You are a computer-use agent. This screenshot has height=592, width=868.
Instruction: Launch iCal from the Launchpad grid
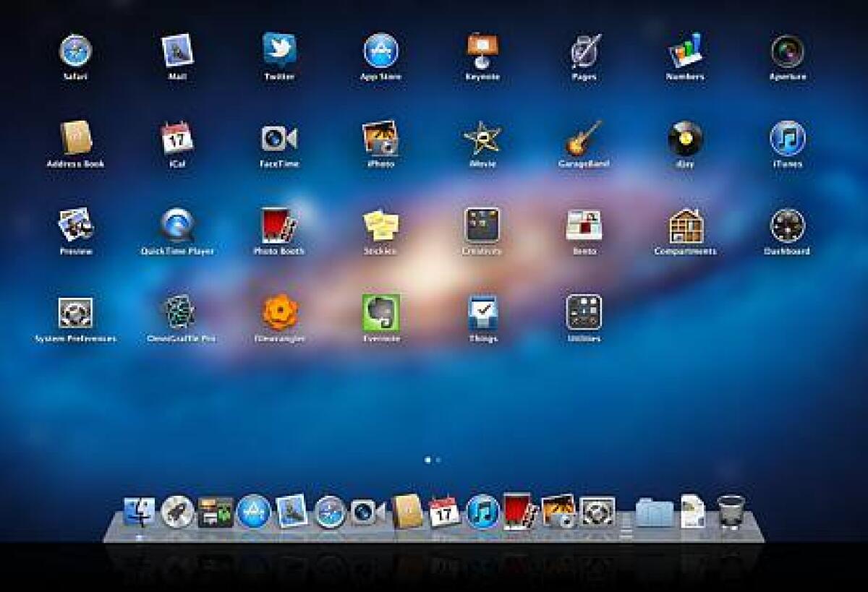click(177, 138)
